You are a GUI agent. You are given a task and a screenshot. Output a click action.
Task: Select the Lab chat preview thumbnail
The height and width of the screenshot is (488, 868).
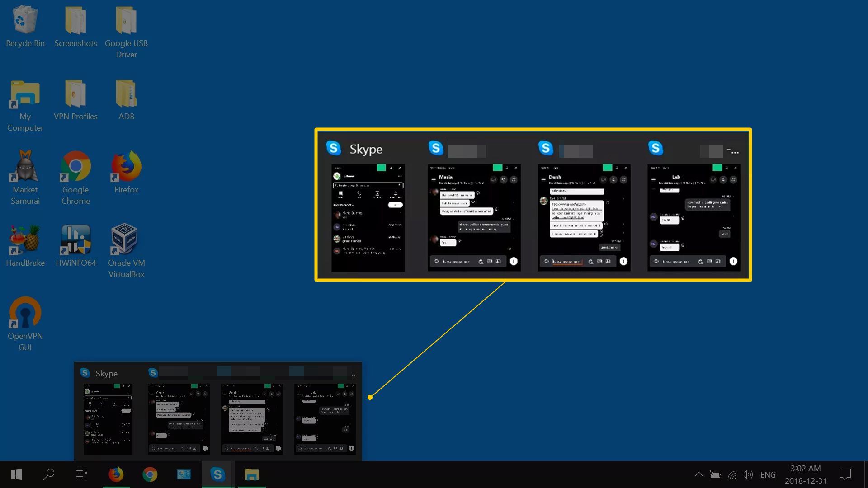325,419
